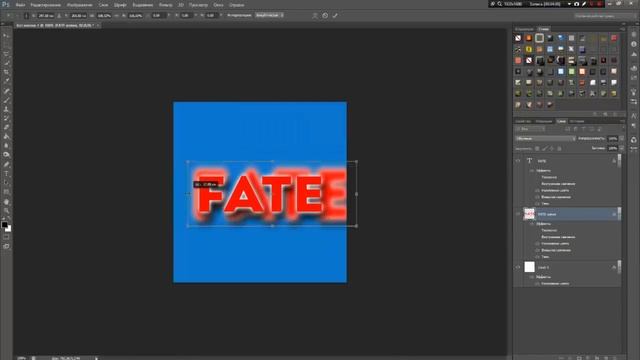Select the Lasso tool
Screen dimensions: 640x360
click(6, 54)
